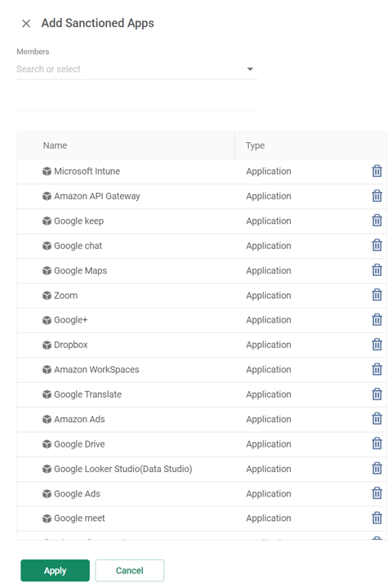Click the Google Maps package icon

47,271
